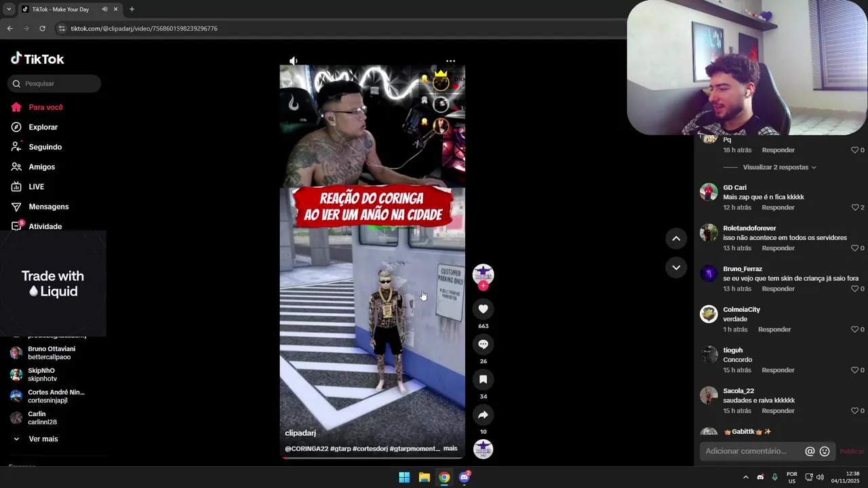The height and width of the screenshot is (488, 868).
Task: Go to previous video
Action: point(676,239)
